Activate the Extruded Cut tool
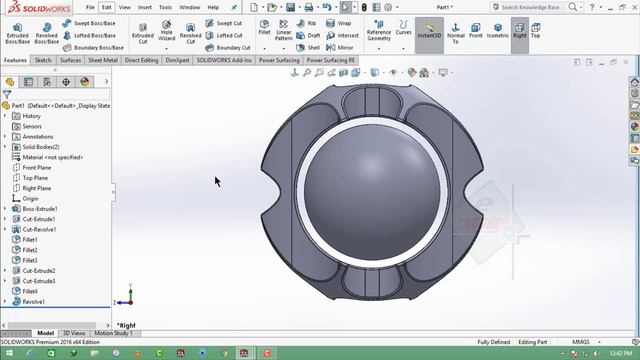The height and width of the screenshot is (360, 640). [x=143, y=33]
